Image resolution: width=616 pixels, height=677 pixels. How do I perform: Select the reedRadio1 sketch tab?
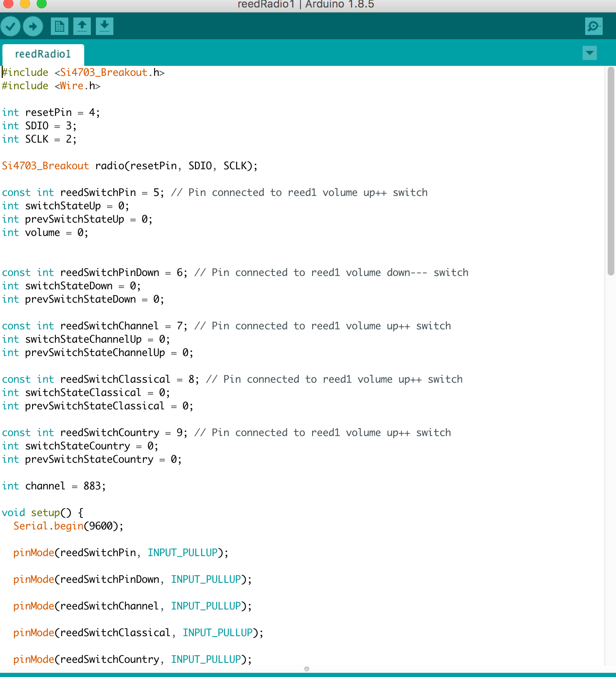(43, 54)
